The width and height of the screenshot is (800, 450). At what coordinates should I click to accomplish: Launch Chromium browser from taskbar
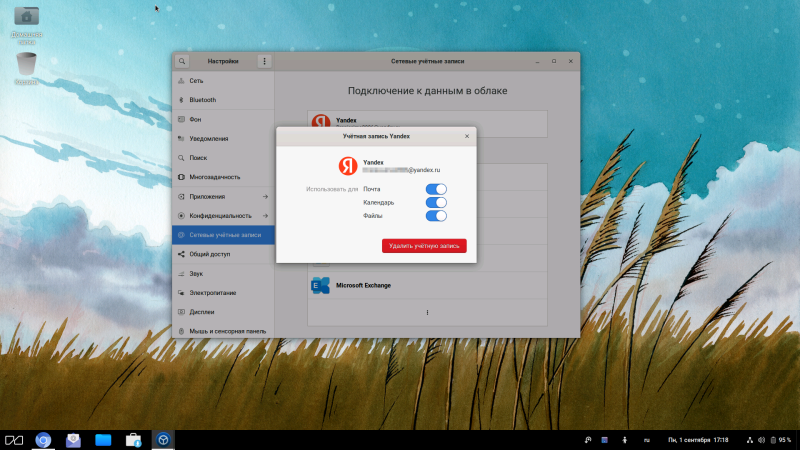(x=44, y=439)
